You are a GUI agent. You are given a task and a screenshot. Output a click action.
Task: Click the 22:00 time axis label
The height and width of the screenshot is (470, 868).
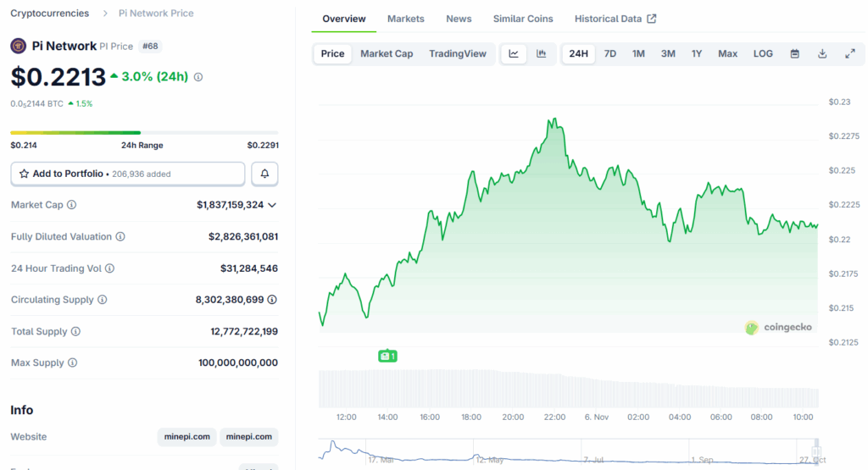554,417
